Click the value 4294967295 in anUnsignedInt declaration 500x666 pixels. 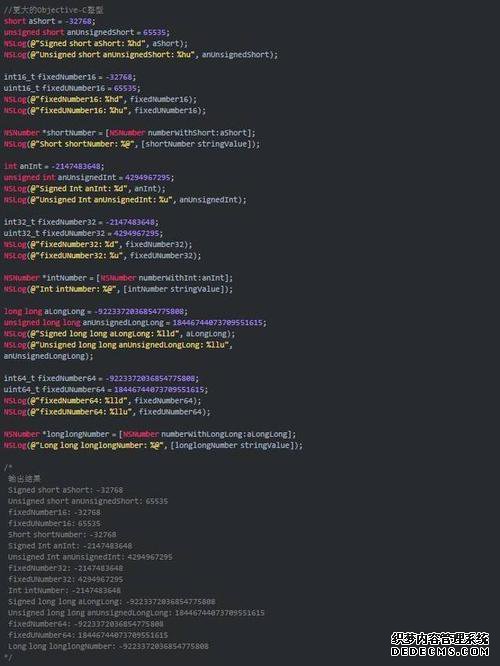pyautogui.click(x=149, y=177)
